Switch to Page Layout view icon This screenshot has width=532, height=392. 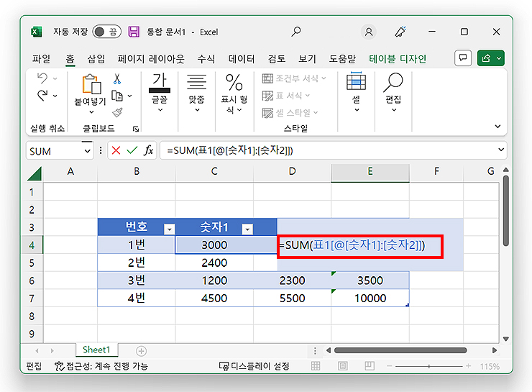click(x=343, y=366)
